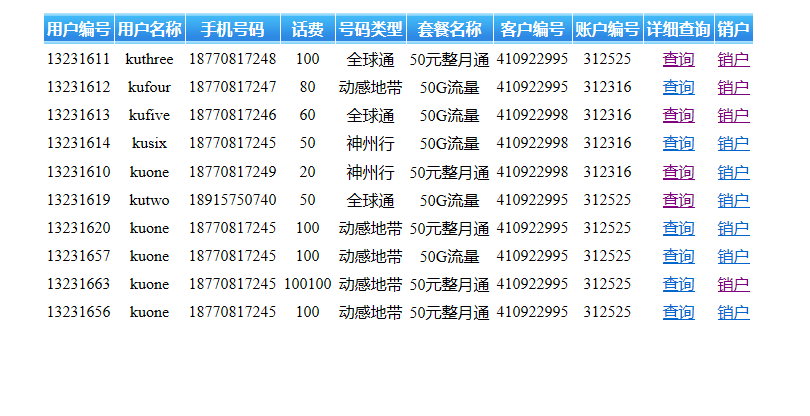Click 销户 link for user 13231613
The height and width of the screenshot is (416, 810).
(733, 115)
